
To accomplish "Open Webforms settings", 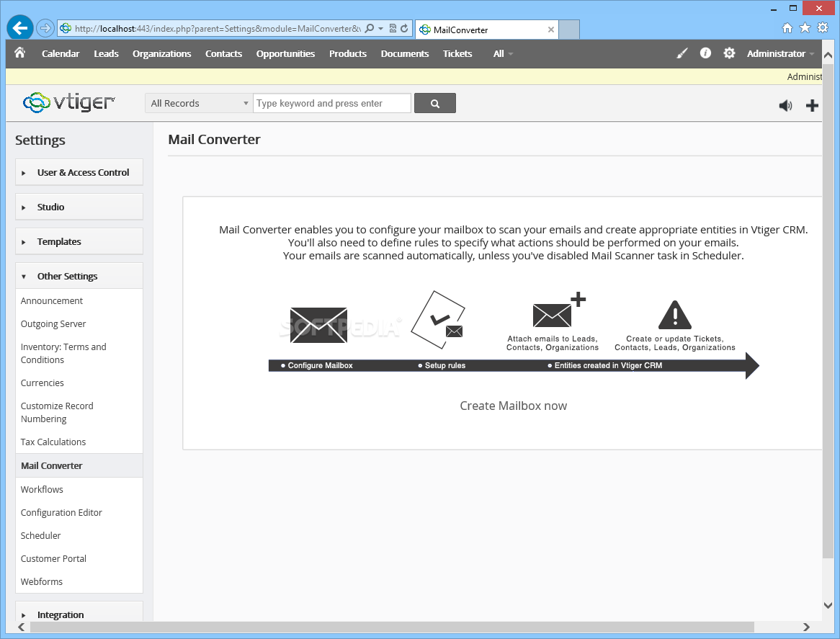I will [x=41, y=581].
